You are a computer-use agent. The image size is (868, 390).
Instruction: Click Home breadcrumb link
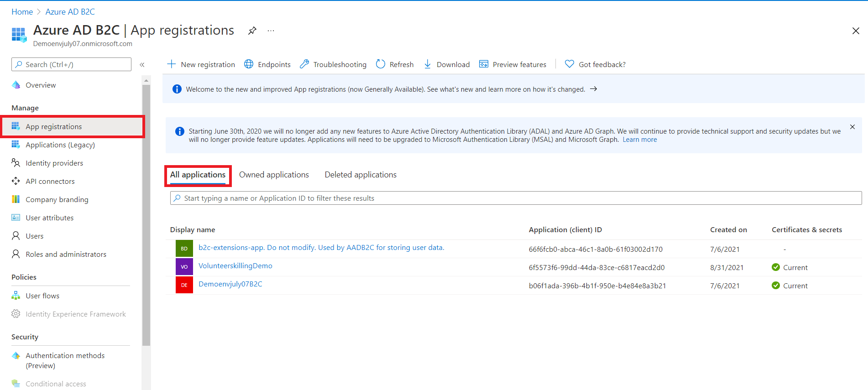pos(22,12)
